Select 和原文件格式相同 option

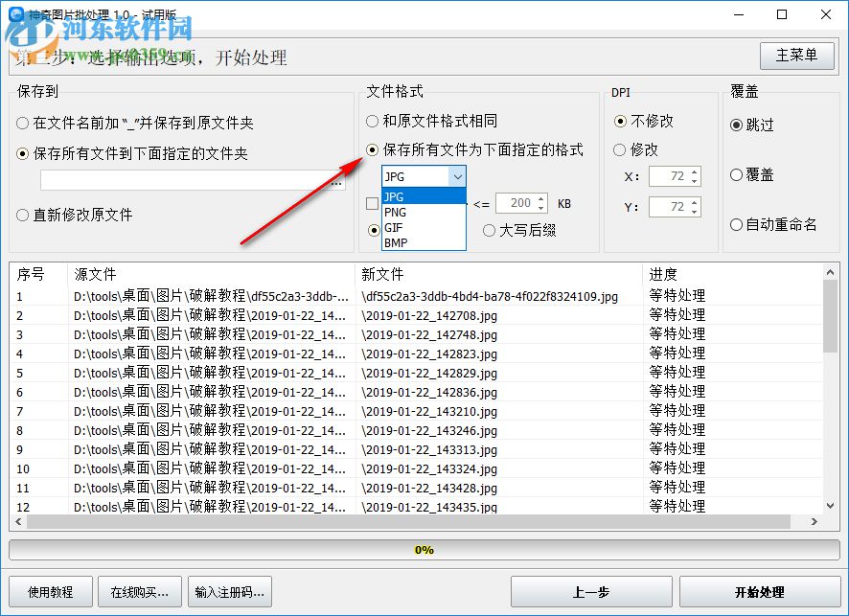[x=431, y=121]
